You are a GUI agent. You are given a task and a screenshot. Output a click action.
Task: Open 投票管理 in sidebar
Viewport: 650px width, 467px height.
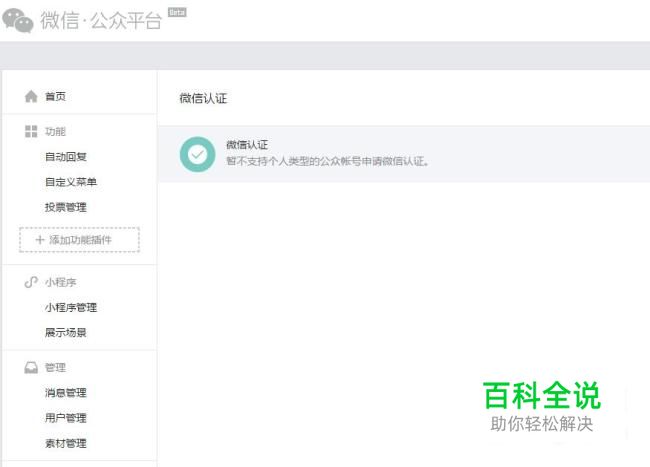(x=65, y=207)
